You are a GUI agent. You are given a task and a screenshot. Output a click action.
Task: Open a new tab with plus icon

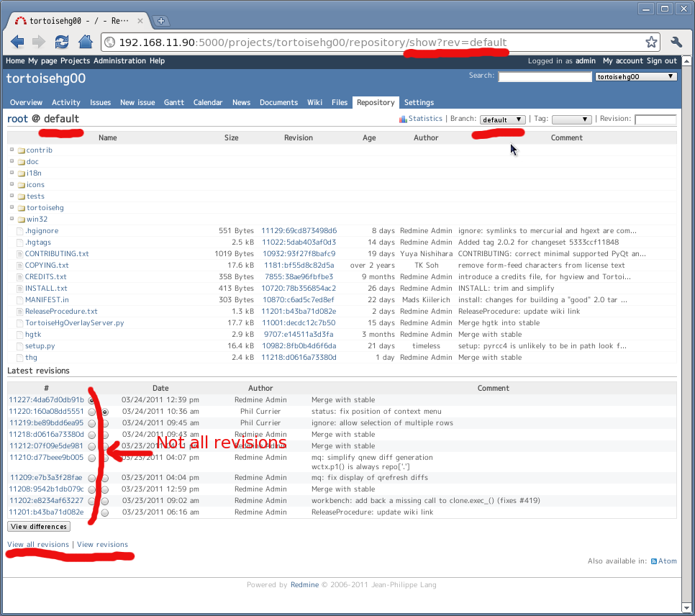coord(161,21)
